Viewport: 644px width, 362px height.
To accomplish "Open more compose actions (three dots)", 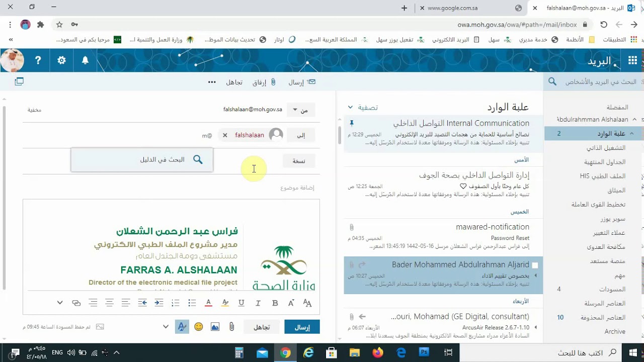I will (x=212, y=82).
